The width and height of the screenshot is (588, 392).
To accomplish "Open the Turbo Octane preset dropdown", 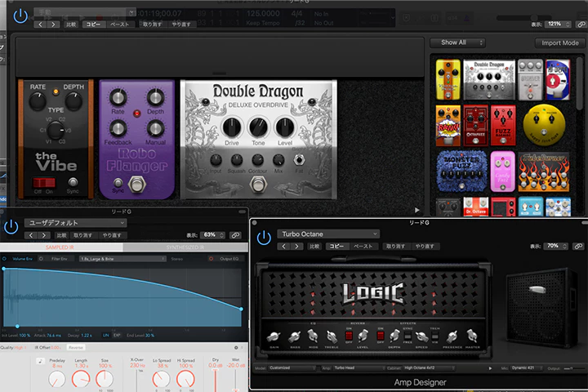I will [x=328, y=234].
